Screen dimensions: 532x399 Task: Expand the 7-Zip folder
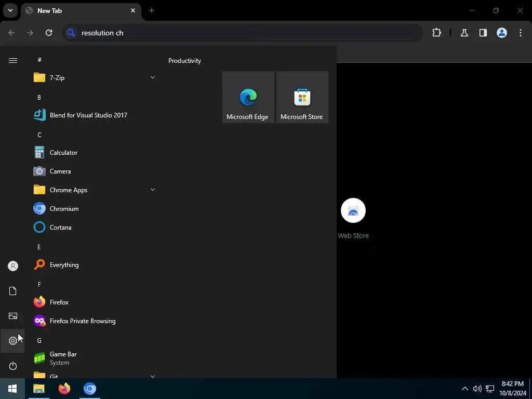tap(153, 78)
